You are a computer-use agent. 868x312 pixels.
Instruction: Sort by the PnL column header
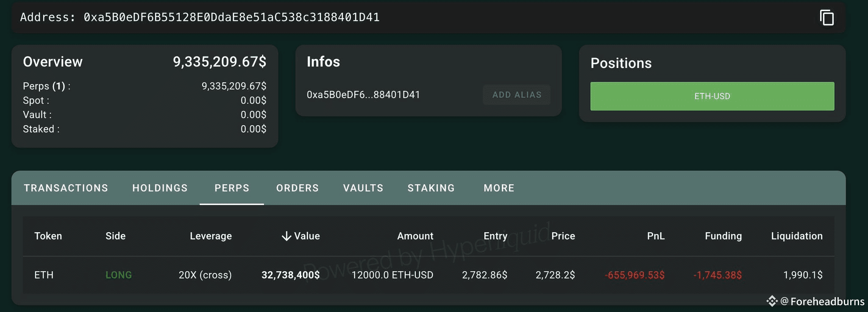pos(656,236)
